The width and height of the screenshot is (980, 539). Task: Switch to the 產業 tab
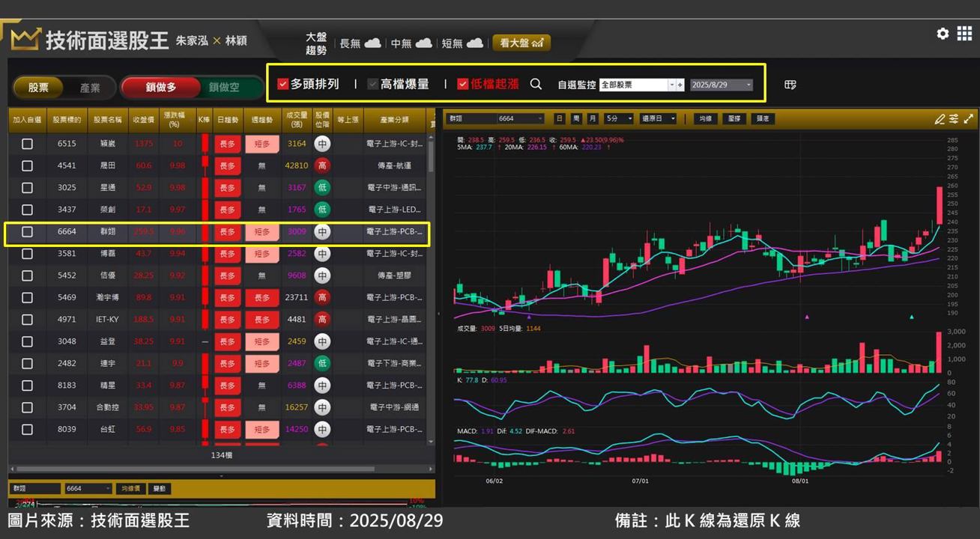[x=90, y=88]
